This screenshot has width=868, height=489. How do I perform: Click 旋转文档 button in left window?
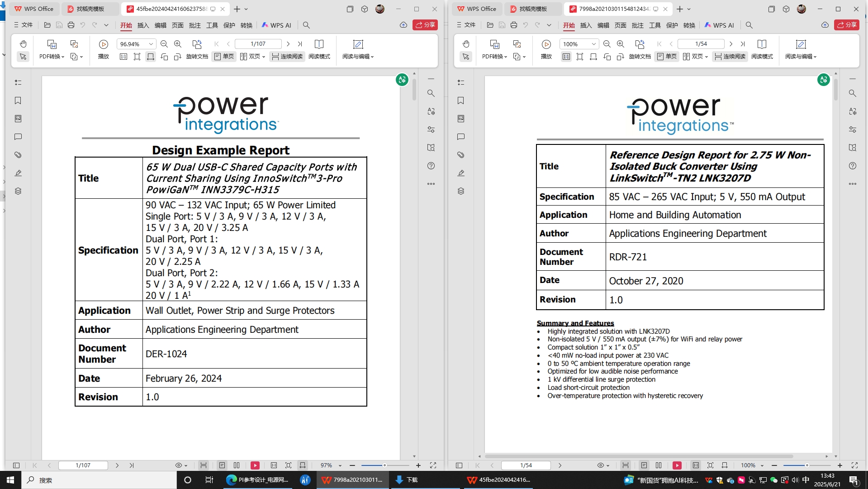point(197,49)
